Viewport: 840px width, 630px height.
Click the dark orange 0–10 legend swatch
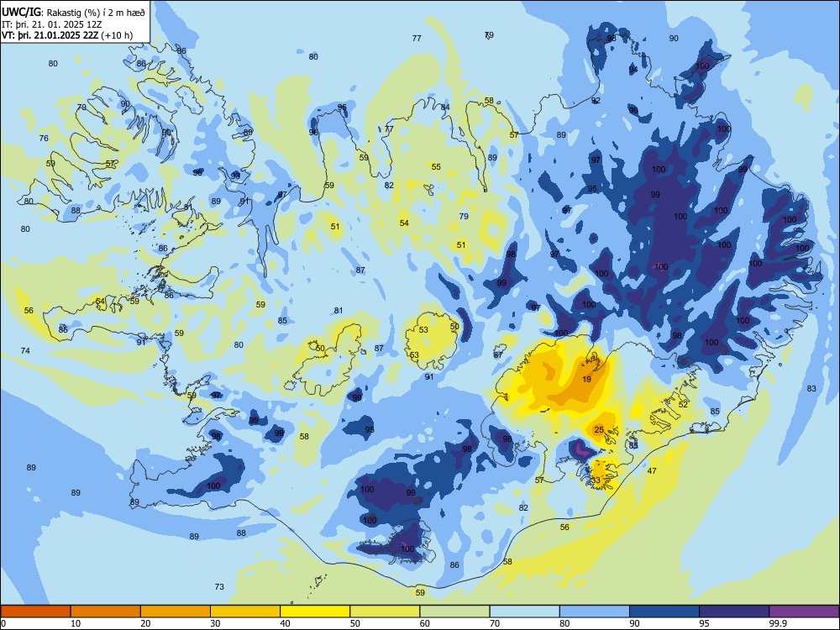(35, 612)
